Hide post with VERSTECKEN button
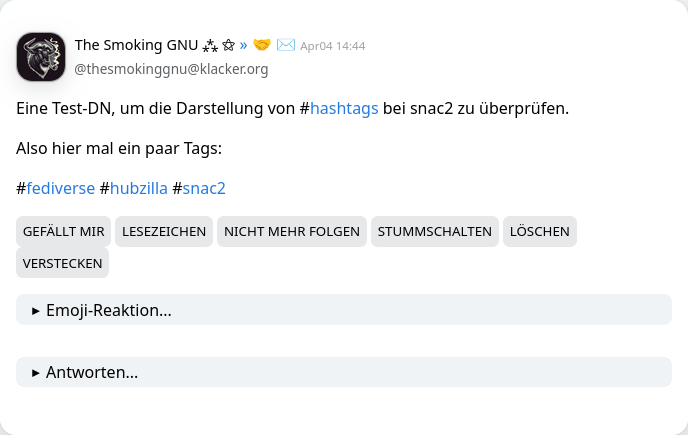 63,263
